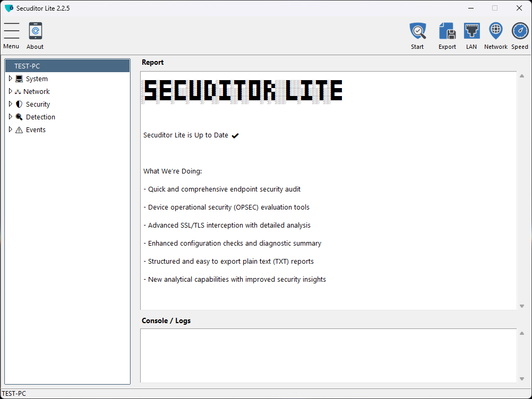Click the OPSEC evaluation tools line

click(x=226, y=207)
